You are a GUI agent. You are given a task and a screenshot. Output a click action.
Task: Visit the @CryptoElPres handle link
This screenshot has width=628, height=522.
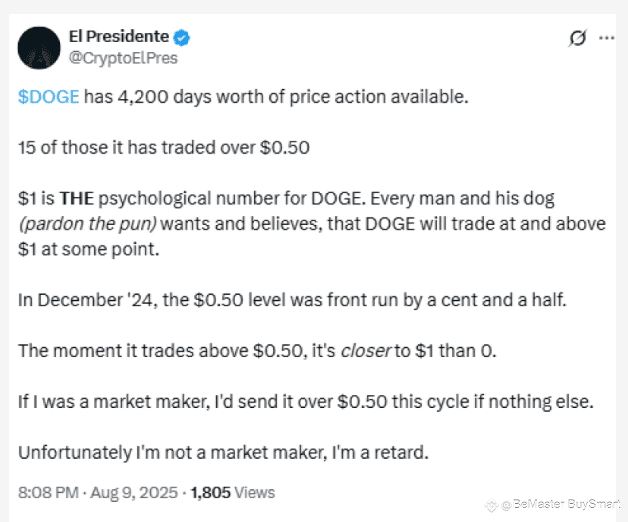(123, 58)
